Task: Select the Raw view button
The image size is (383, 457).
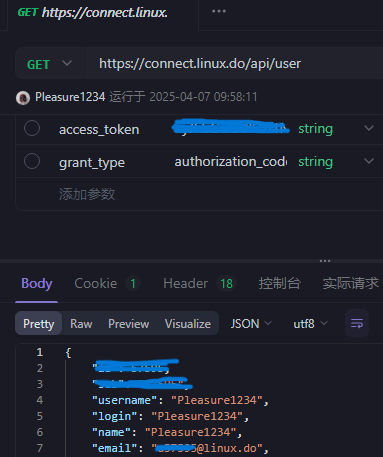Action: [x=81, y=324]
